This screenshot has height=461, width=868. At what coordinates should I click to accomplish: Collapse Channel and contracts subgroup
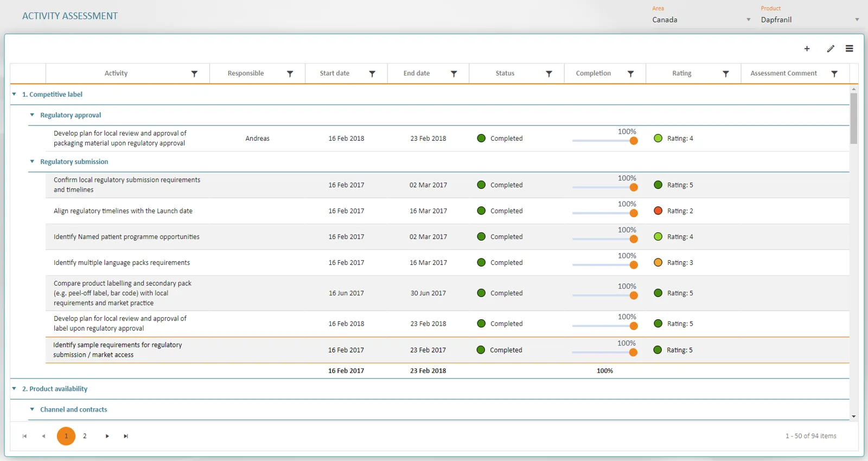(x=32, y=409)
